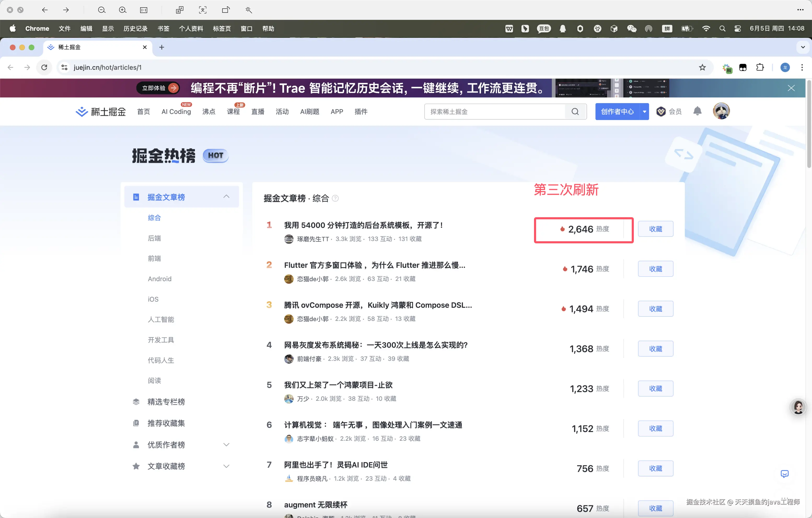Open article 我们又上架了一个鸿蒙项目-止欲
The image size is (812, 518).
click(338, 385)
